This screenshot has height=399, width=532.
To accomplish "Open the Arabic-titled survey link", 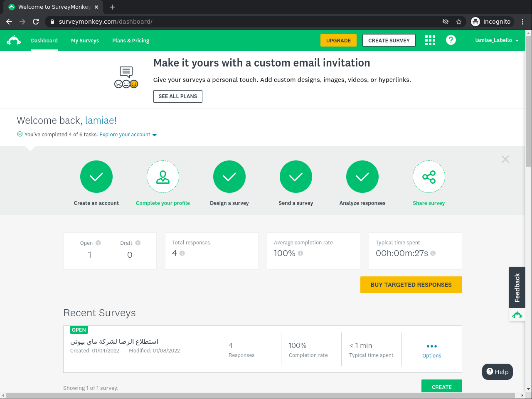I will (x=114, y=342).
